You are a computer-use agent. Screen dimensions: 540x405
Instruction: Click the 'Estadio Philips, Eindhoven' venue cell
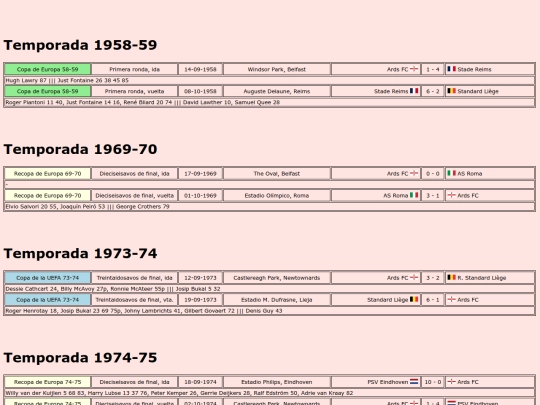click(277, 382)
